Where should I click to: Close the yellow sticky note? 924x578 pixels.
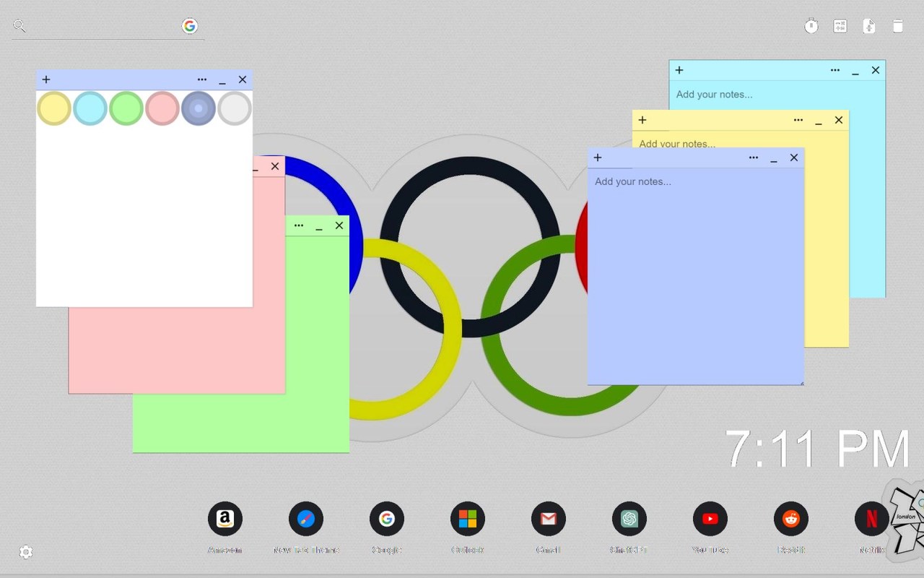point(839,120)
